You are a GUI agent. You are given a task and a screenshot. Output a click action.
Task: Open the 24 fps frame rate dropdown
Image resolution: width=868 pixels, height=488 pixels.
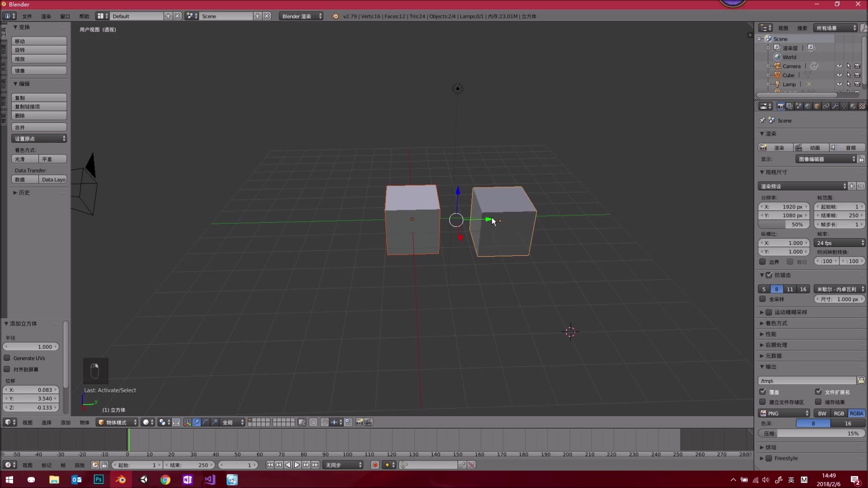[840, 243]
